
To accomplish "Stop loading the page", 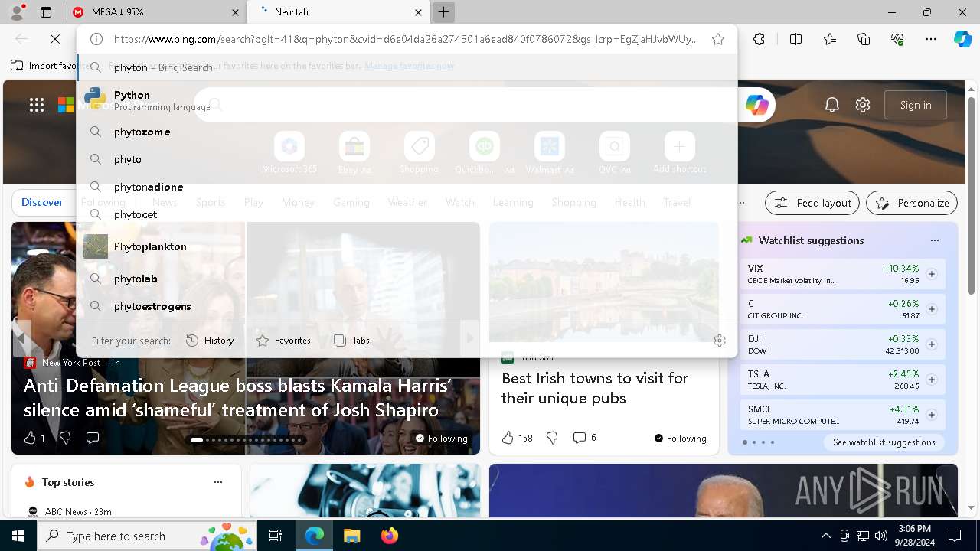I will 55,39.
